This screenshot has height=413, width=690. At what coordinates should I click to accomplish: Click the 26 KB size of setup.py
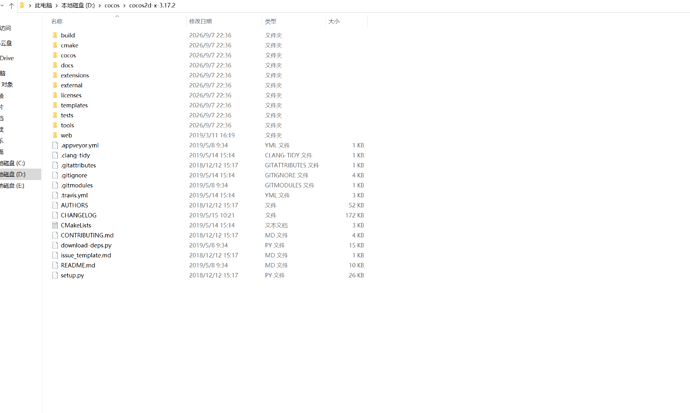click(356, 275)
